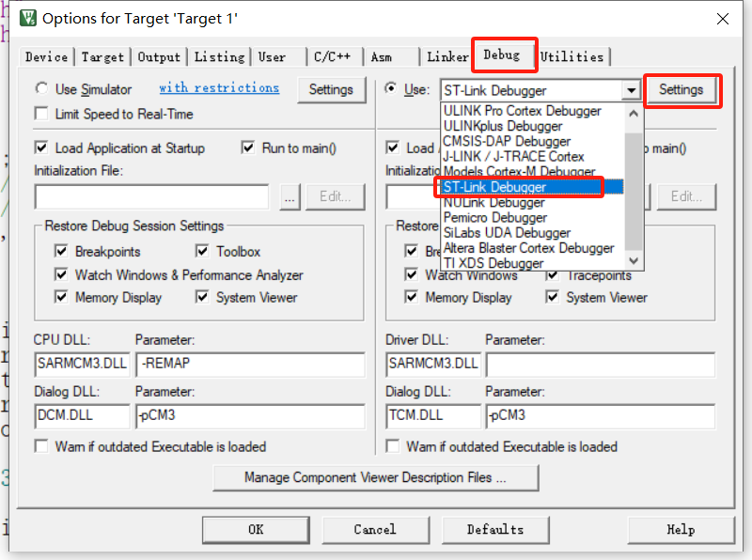Switch to the Device tab
This screenshot has width=752, height=560.
[46, 57]
